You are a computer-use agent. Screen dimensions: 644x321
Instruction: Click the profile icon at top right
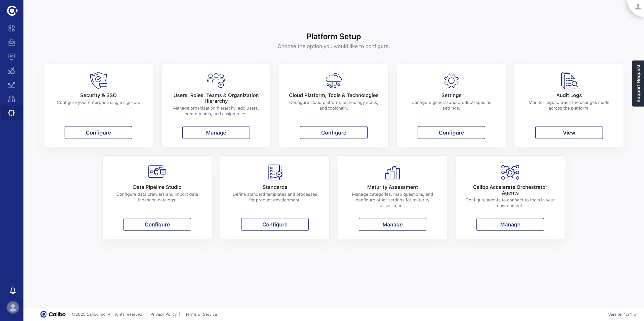637,7
